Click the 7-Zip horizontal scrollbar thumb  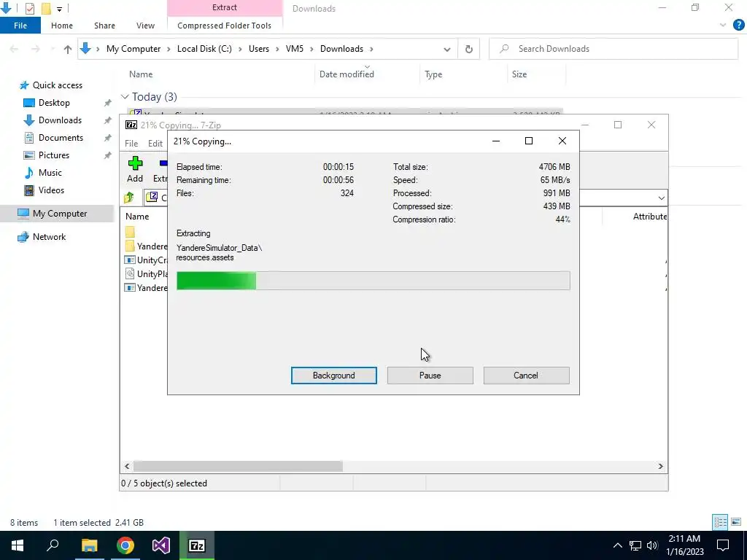238,466
